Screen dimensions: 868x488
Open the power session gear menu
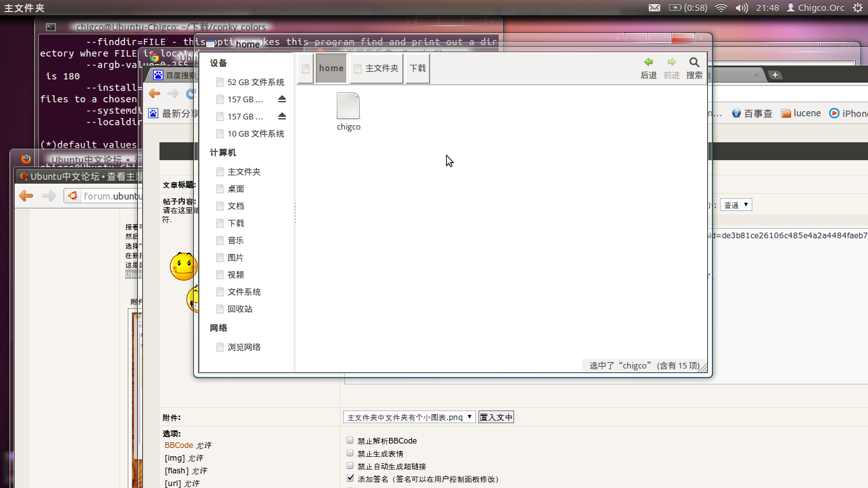pyautogui.click(x=858, y=8)
